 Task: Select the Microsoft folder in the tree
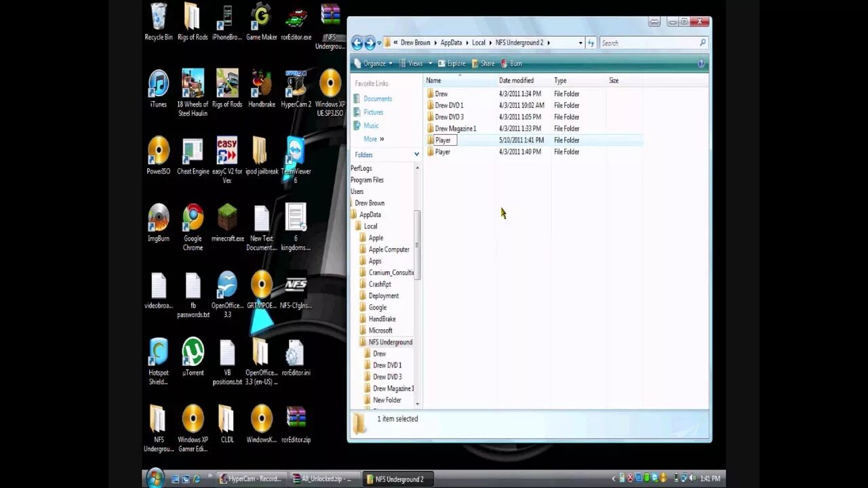click(x=380, y=330)
